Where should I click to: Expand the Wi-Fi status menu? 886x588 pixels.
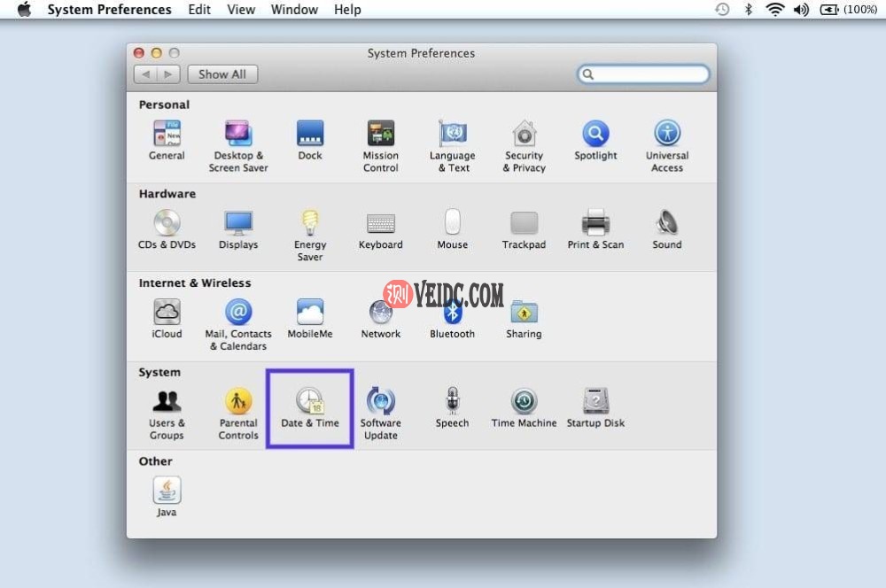[775, 10]
